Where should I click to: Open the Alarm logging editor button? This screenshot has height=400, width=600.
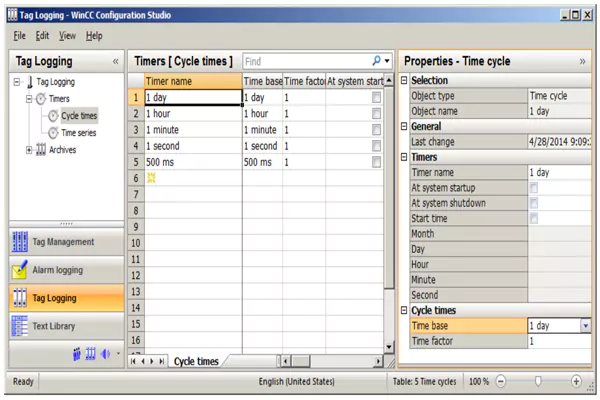point(67,270)
